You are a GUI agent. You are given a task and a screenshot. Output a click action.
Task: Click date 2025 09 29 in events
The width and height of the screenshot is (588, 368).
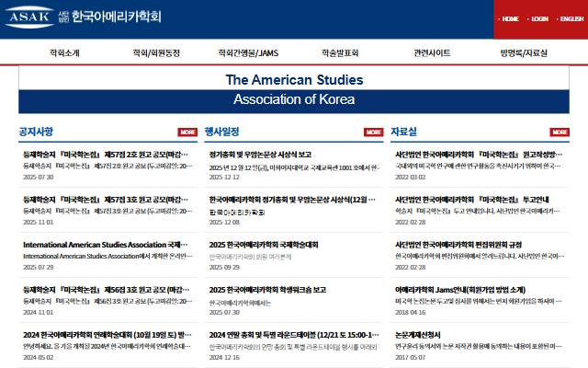coord(224,268)
